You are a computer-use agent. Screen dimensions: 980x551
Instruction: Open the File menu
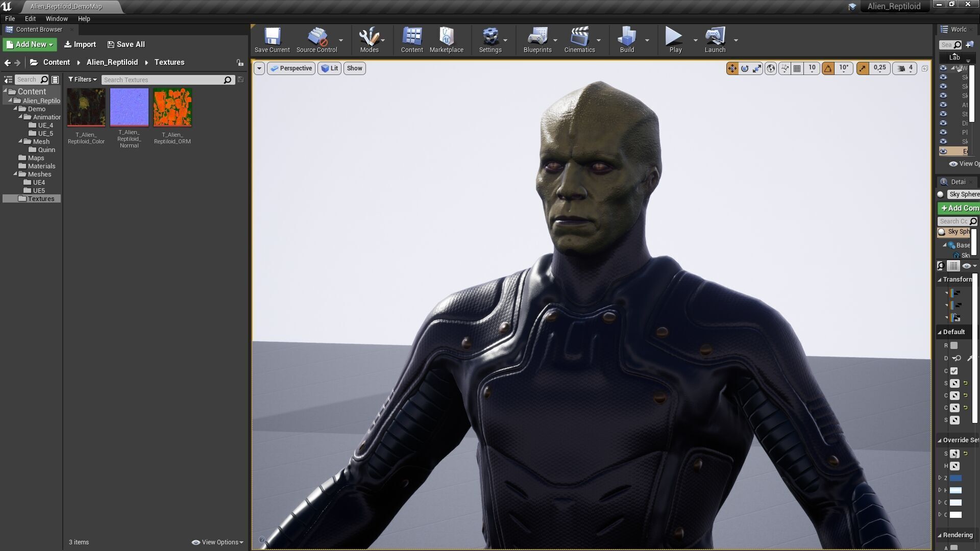coord(10,18)
